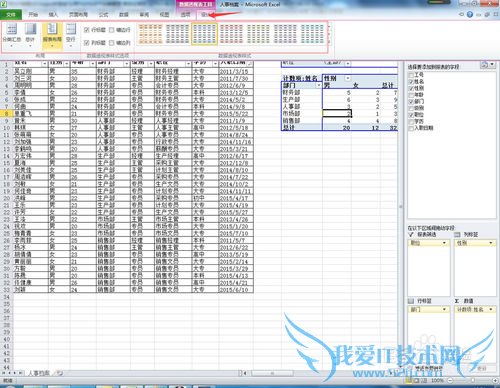
Task: Open 计数项:姓名 dropdown in values area
Action: point(491,310)
